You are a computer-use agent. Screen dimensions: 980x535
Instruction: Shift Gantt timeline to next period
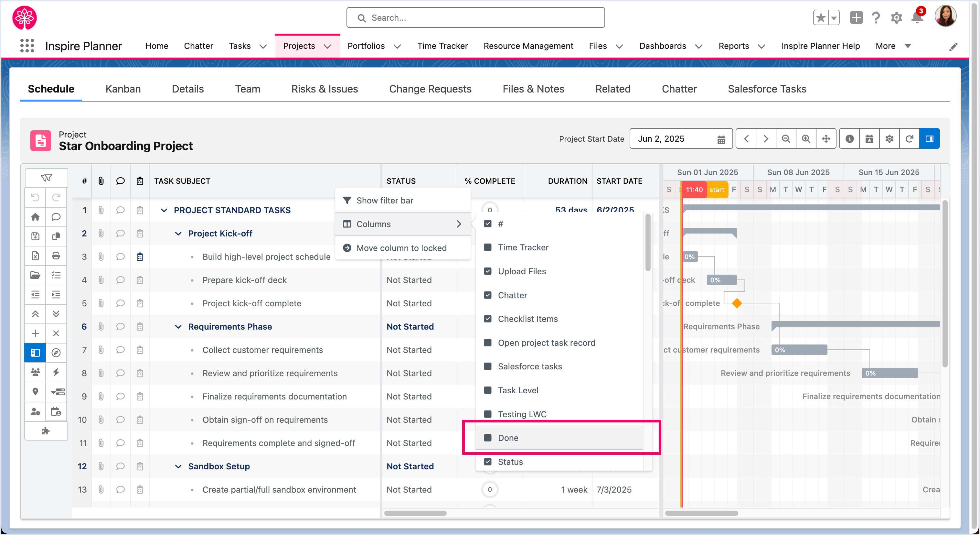pyautogui.click(x=766, y=139)
